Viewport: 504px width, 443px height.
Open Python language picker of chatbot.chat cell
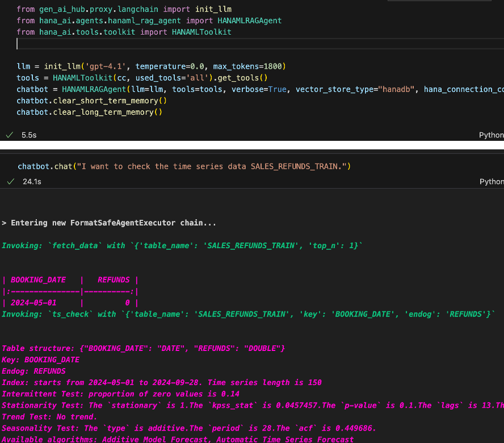[491, 182]
